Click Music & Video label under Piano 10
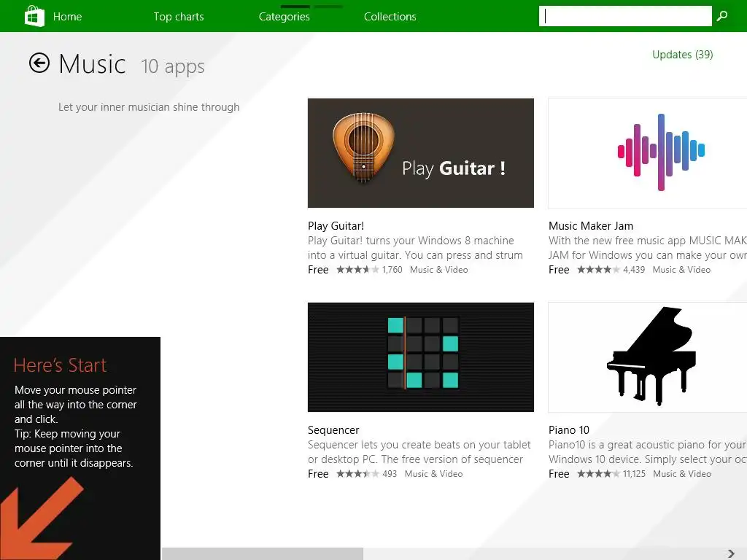Screen dimensions: 747x560 click(x=682, y=474)
